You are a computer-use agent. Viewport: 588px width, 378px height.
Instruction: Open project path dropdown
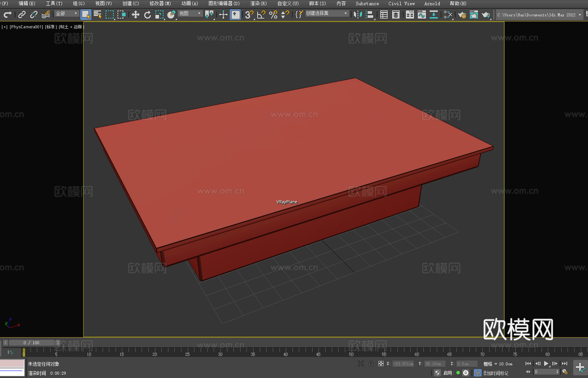(539, 15)
